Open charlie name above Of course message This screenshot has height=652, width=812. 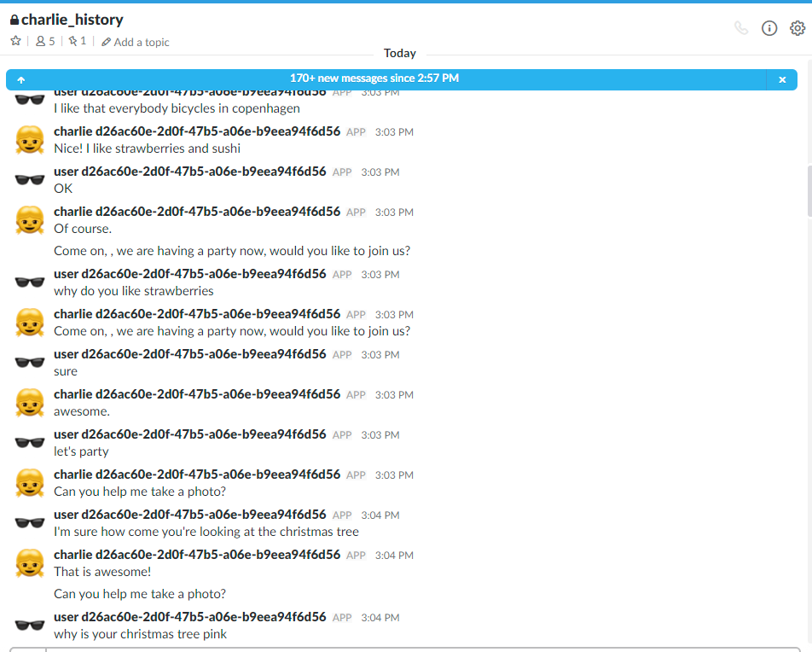click(197, 212)
